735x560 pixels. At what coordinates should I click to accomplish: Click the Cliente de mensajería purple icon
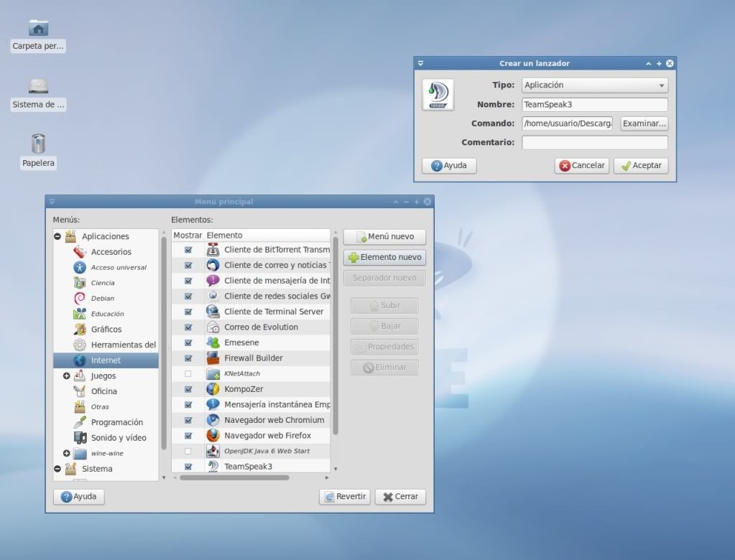[x=213, y=281]
